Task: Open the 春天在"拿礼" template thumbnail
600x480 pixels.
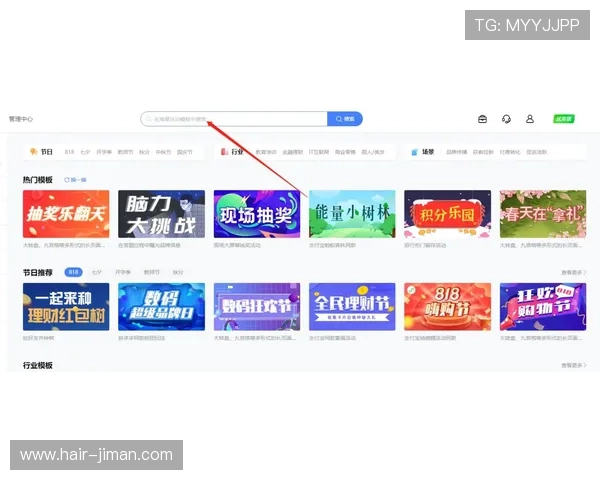Action: tap(543, 214)
